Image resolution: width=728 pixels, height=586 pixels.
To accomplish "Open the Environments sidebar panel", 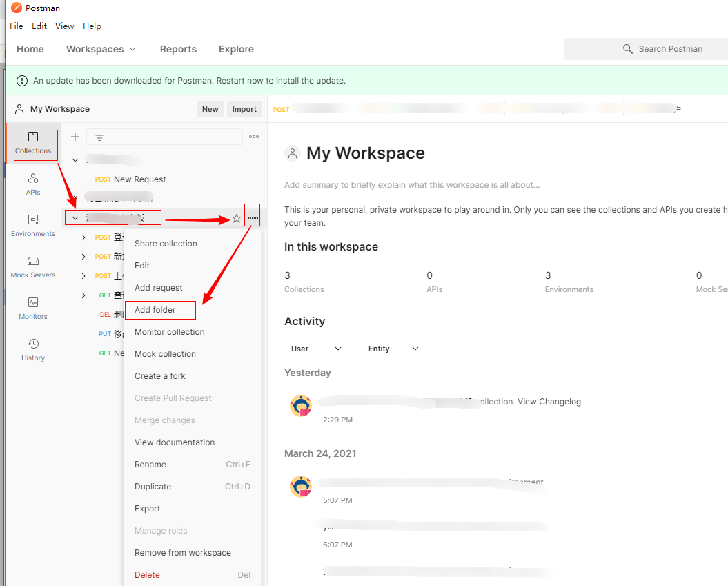I will 33,226.
